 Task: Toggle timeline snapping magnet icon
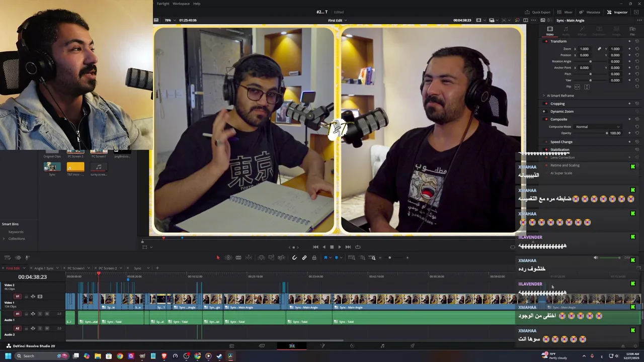(x=294, y=257)
